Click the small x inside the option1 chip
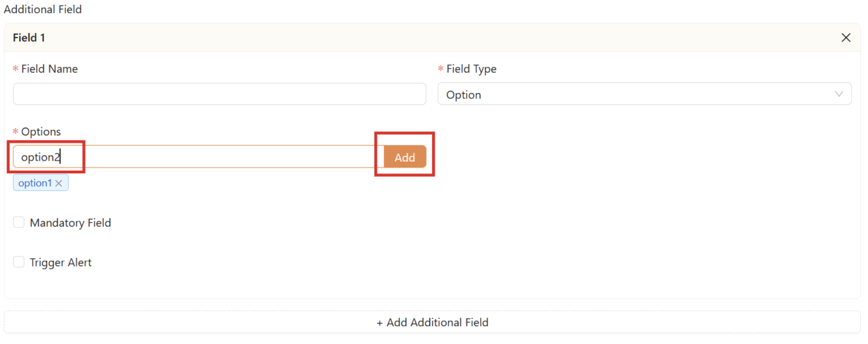 [59, 183]
